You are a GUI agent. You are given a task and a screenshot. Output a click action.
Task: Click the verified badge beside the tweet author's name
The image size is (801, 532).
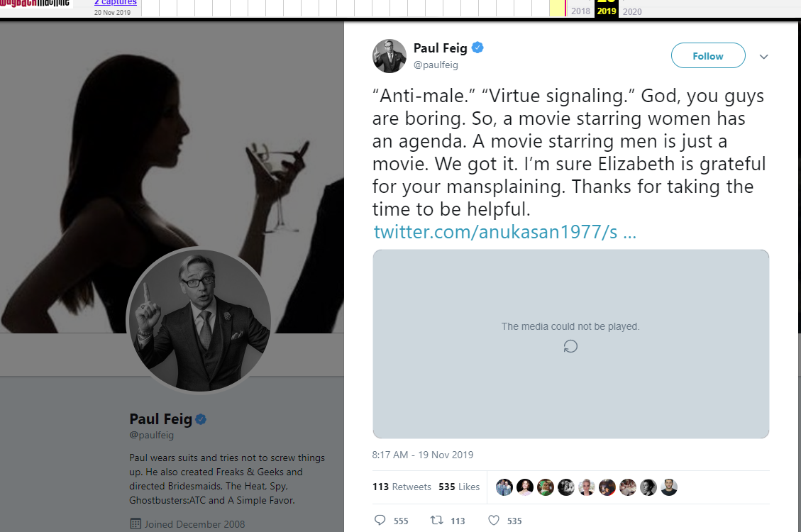(478, 48)
